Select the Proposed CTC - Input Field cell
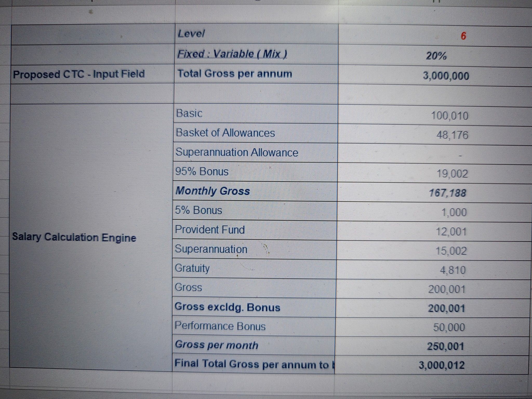532x399 pixels. 79,74
